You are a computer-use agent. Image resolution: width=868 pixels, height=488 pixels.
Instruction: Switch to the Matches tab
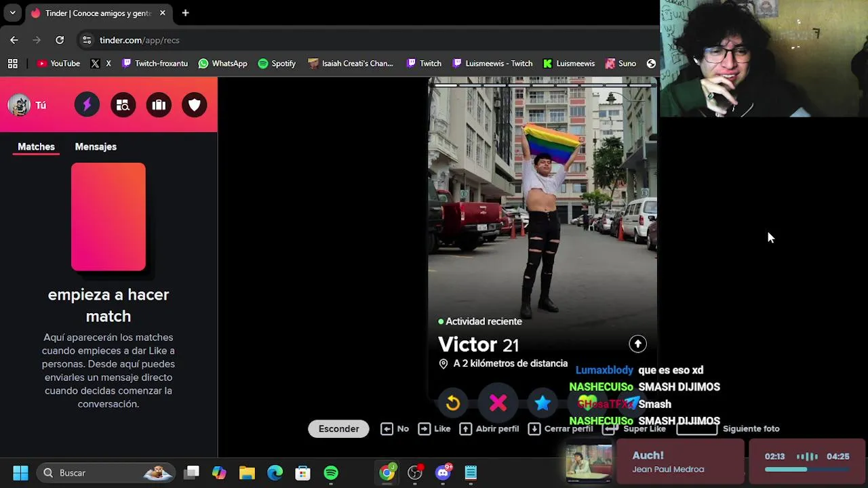[36, 146]
